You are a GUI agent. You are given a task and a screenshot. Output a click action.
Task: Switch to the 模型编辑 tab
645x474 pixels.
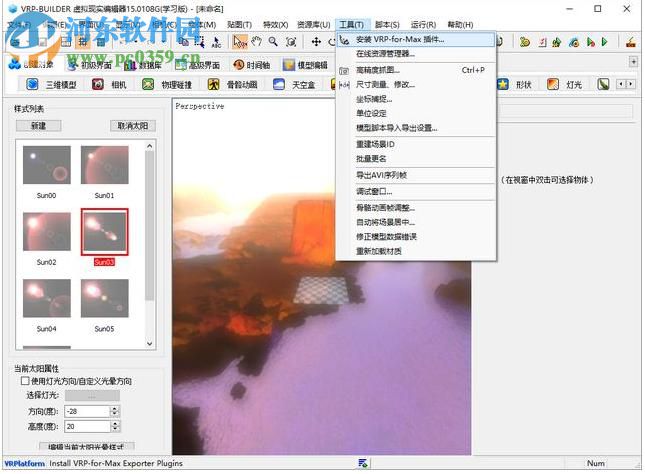click(305, 65)
